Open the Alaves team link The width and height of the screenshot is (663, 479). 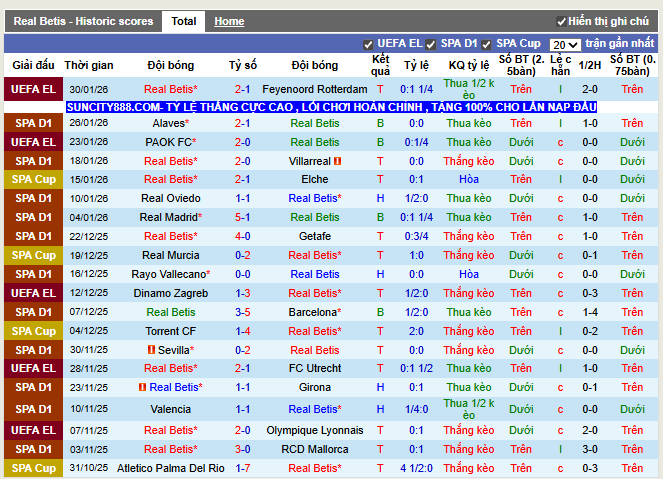(x=170, y=123)
